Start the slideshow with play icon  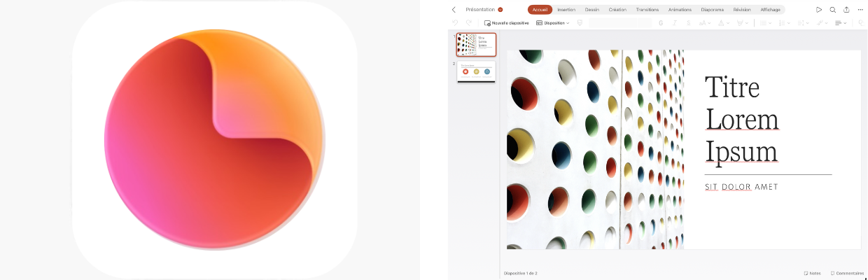pos(819,10)
